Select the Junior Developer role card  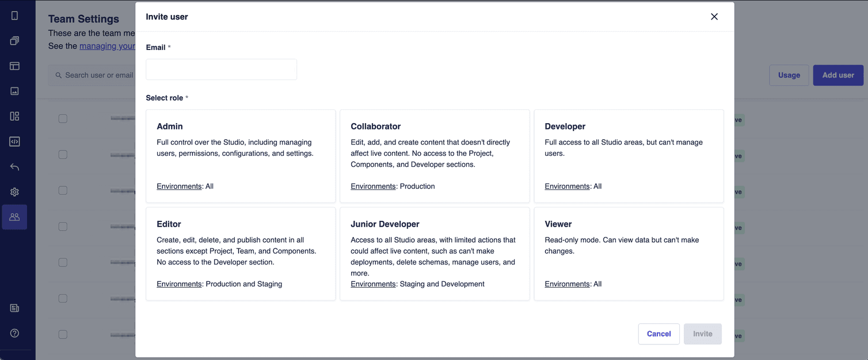pos(435,254)
